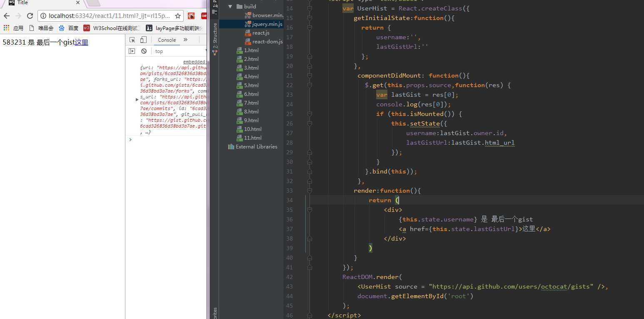The width and height of the screenshot is (644, 319).
Task: Click the red paw extension icon
Action: pyautogui.click(x=191, y=16)
